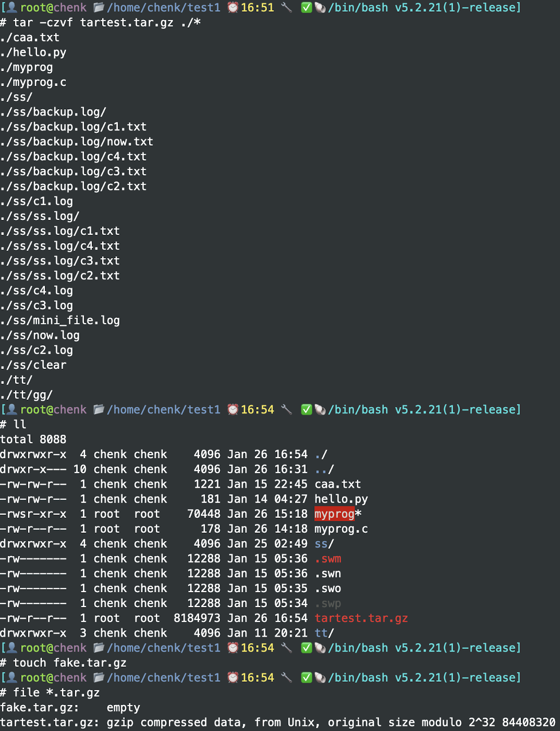This screenshot has height=731, width=560.
Task: Click the dimmed .swp filename
Action: pyautogui.click(x=328, y=603)
